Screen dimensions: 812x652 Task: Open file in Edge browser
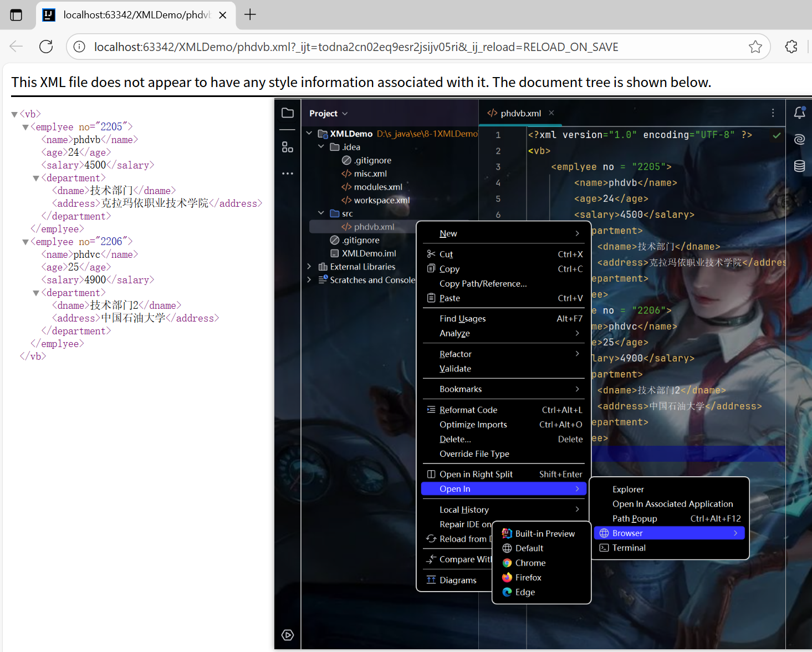click(x=542, y=592)
